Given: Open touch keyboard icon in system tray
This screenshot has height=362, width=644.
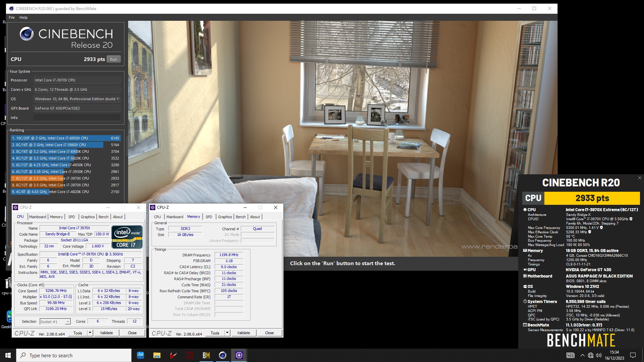Looking at the screenshot, I should click(x=571, y=355).
